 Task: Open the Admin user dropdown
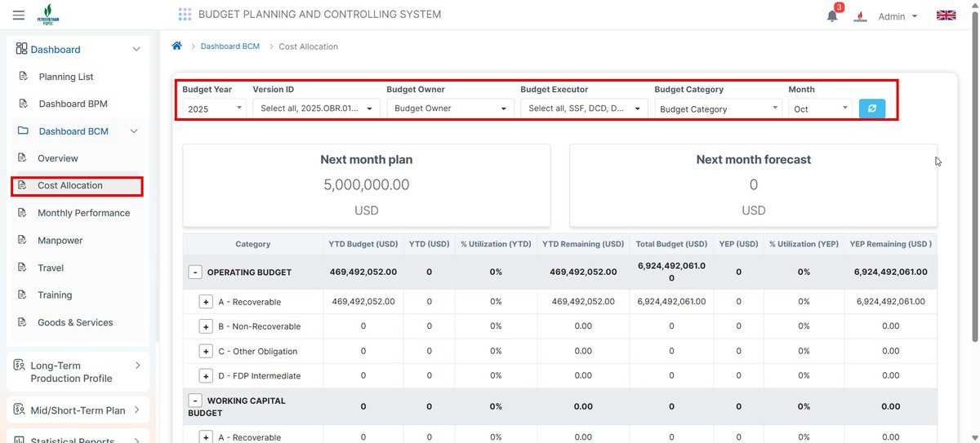pyautogui.click(x=898, y=16)
